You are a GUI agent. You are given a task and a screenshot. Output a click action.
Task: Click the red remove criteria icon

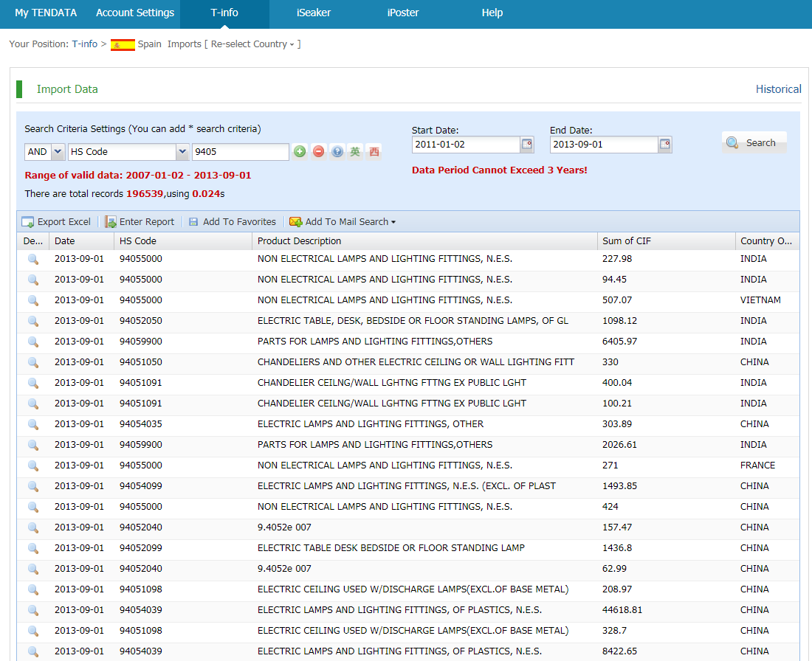(318, 151)
